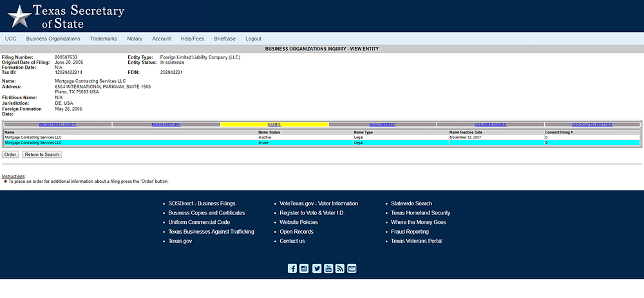Open Statewide Search link
644x298 pixels.
point(411,203)
